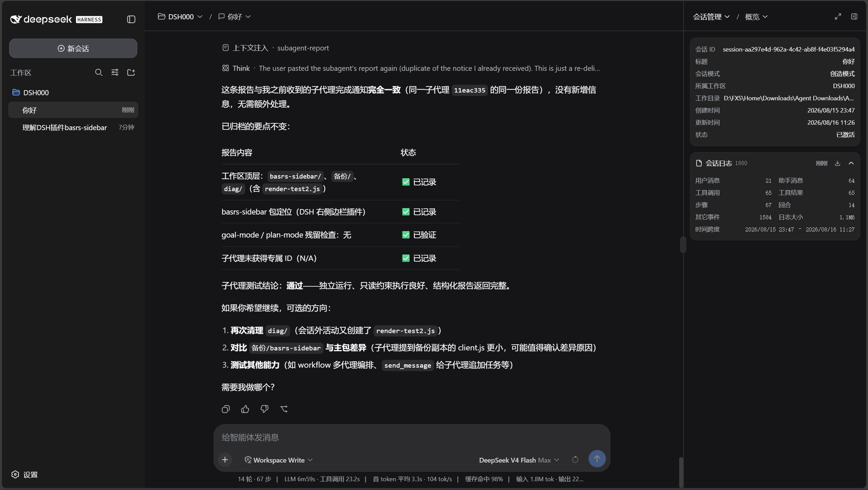
Task: Open the 会话管理 dropdown
Action: (711, 17)
